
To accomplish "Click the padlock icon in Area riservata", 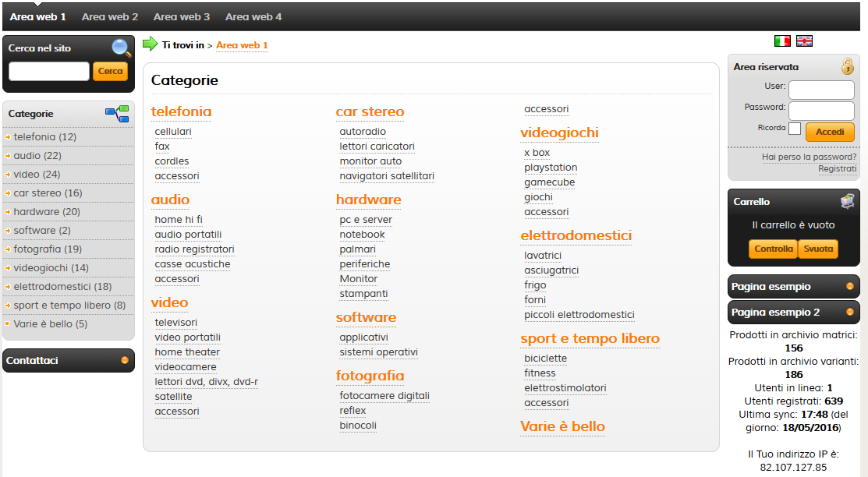I will tap(848, 66).
